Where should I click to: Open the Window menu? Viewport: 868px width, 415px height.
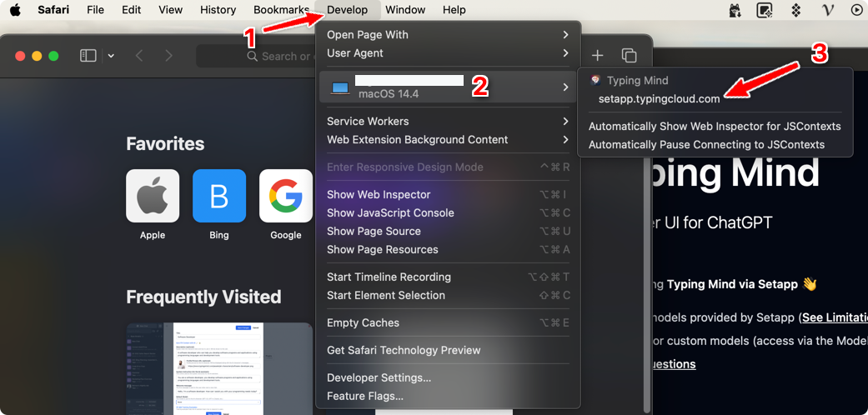[405, 10]
